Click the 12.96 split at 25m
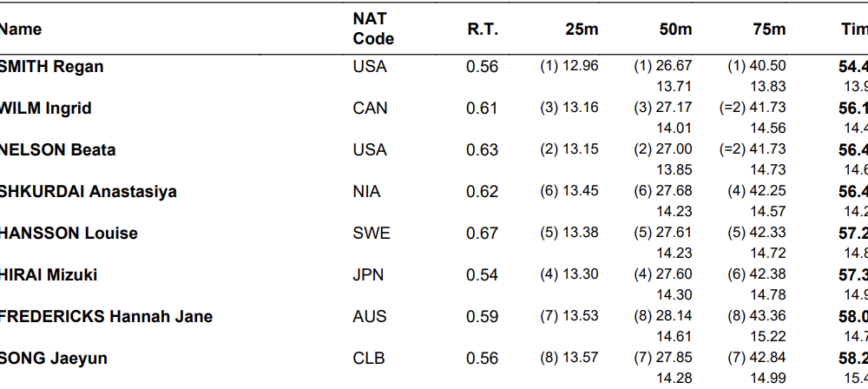Screen dimensions: 868x389 (581, 66)
